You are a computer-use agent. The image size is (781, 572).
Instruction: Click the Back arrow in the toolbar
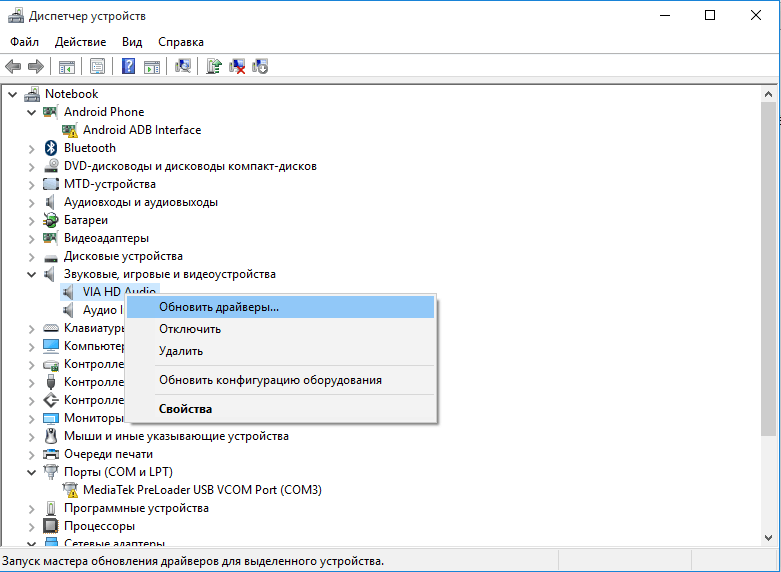pyautogui.click(x=13, y=67)
